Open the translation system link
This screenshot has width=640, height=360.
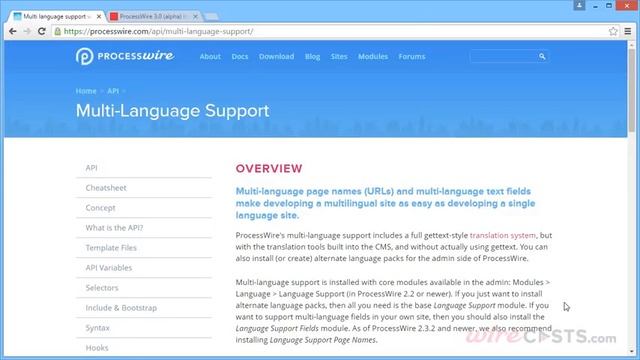[502, 235]
